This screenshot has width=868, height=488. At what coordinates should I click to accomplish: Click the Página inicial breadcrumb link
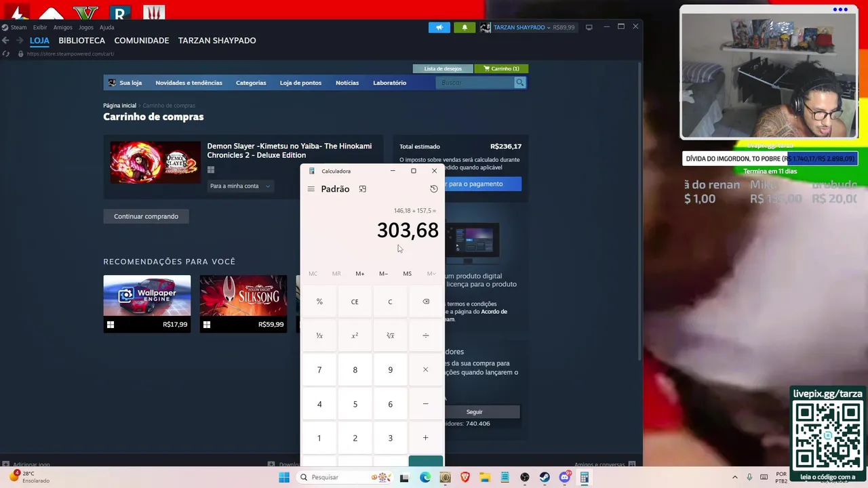[119, 106]
